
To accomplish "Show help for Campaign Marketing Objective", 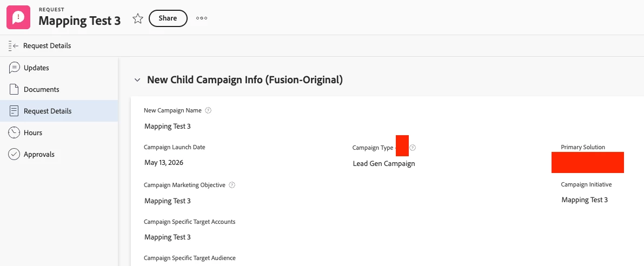I will 232,185.
